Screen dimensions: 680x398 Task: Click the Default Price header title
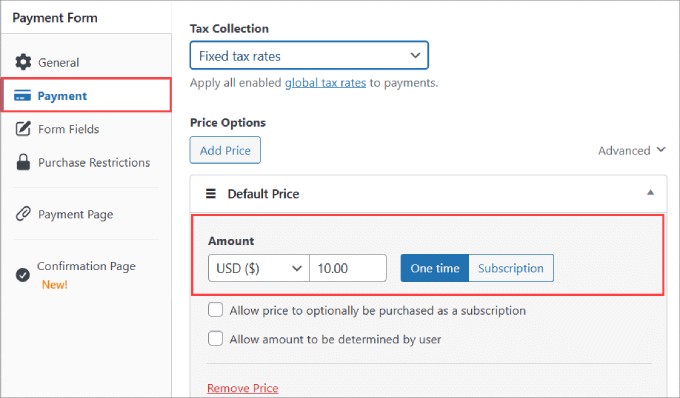tap(263, 194)
